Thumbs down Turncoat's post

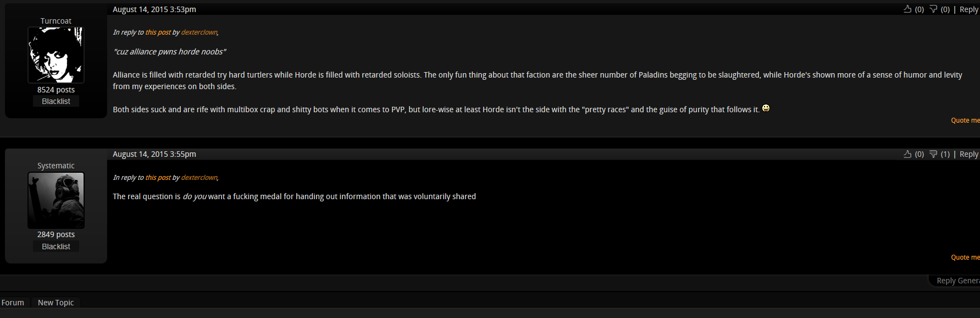pos(933,9)
